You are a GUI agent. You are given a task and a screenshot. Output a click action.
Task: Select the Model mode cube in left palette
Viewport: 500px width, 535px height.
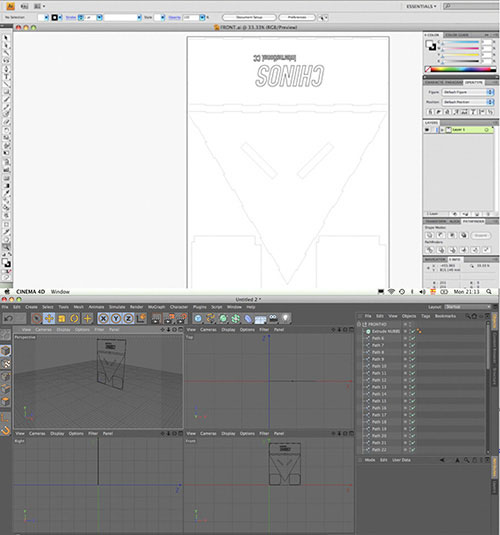(x=5, y=350)
